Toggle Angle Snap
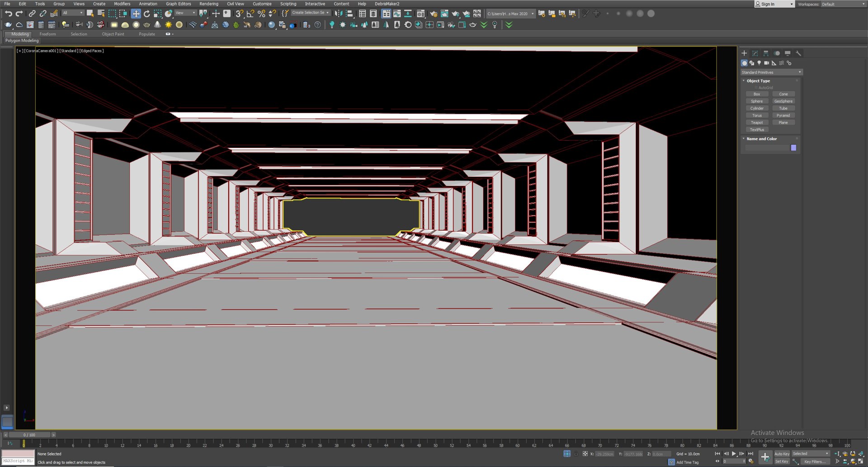868x467 pixels. click(250, 14)
